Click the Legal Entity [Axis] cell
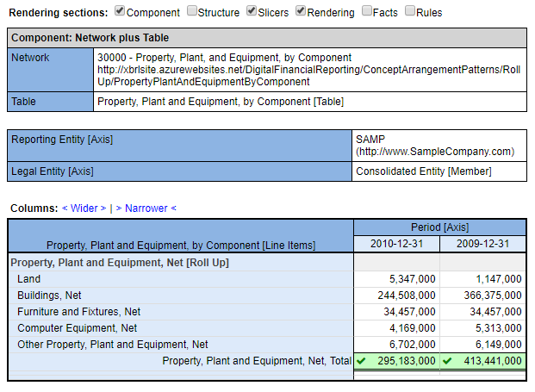 click(x=53, y=171)
